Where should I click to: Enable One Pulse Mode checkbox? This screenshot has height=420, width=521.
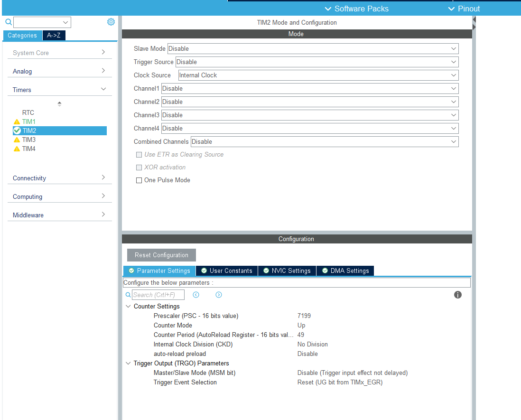pos(139,180)
